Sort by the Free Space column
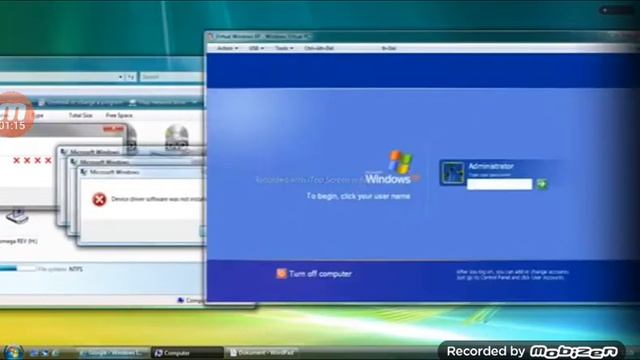Viewport: 640px width, 360px height. pos(119,116)
